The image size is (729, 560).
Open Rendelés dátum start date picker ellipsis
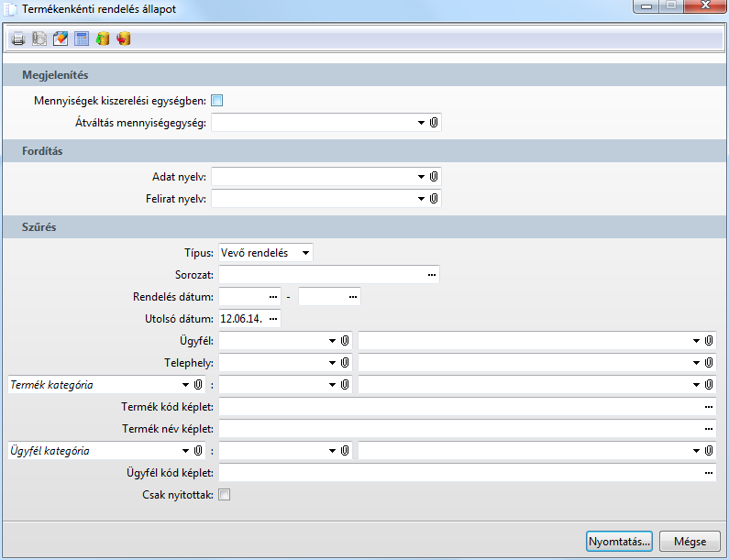(x=273, y=297)
